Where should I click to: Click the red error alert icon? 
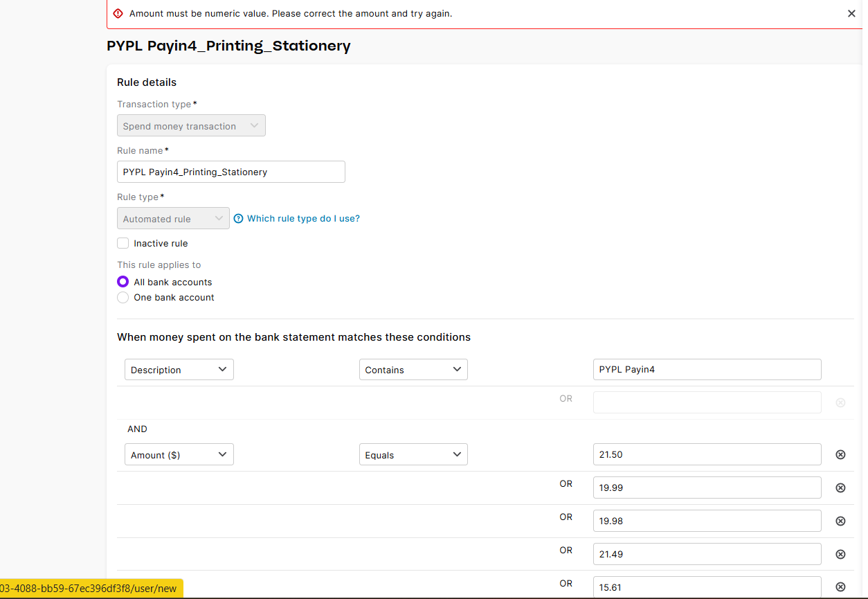coord(118,14)
